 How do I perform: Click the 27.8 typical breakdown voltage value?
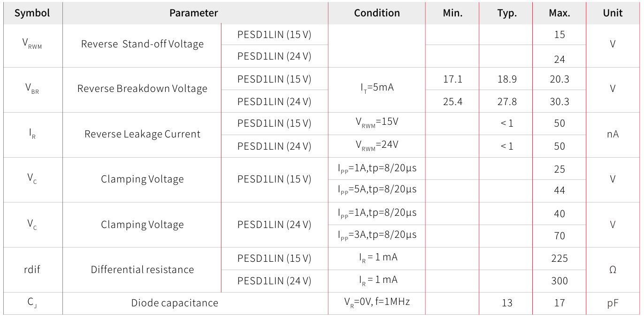point(506,102)
